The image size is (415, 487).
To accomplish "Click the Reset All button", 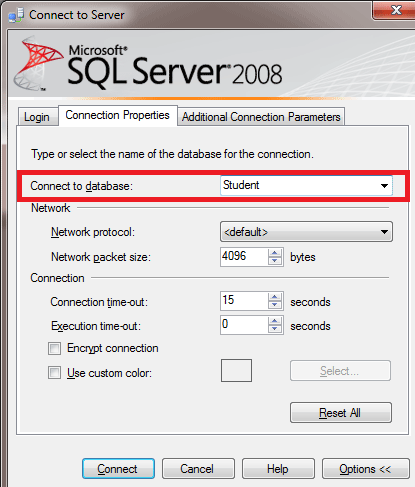I will click(341, 413).
